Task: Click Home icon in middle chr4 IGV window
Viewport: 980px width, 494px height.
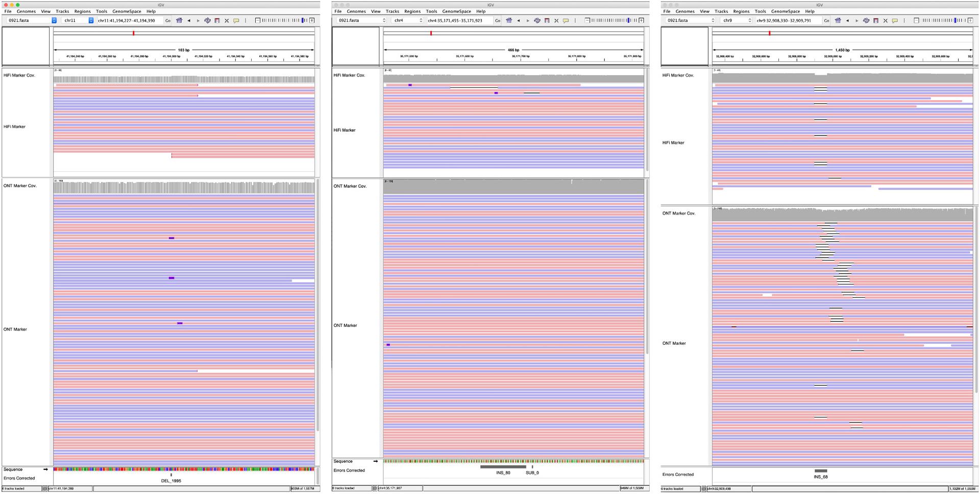Action: point(509,20)
